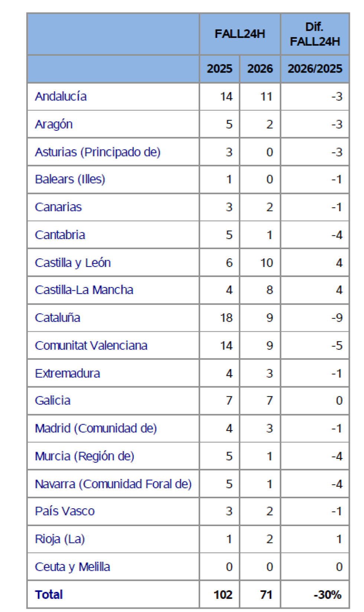This screenshot has width=364, height=612.
Task: Select the Ceuta y Melilla link
Action: click(x=72, y=567)
